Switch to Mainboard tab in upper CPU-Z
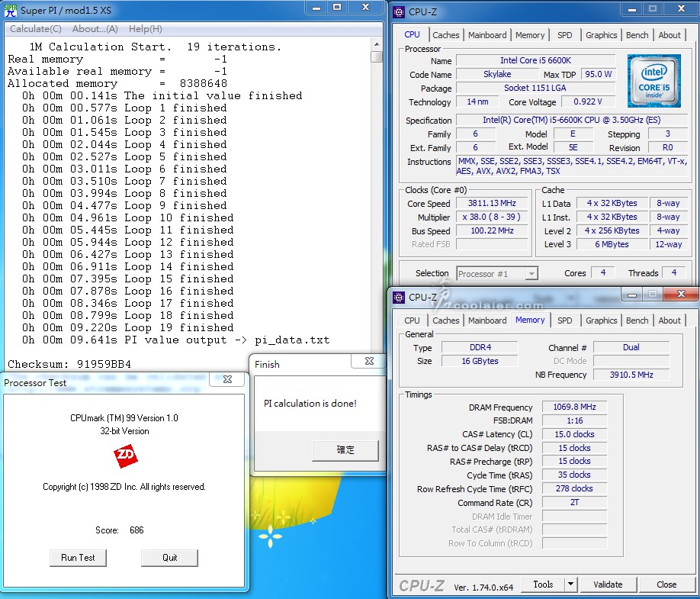Image resolution: width=700 pixels, height=599 pixels. 487,35
